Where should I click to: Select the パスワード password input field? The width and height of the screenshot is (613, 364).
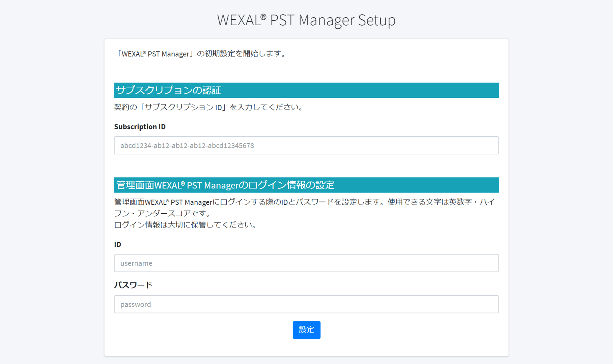[306, 304]
